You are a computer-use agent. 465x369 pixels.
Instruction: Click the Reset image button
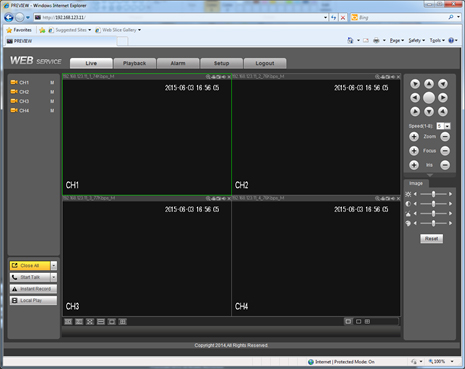point(431,239)
